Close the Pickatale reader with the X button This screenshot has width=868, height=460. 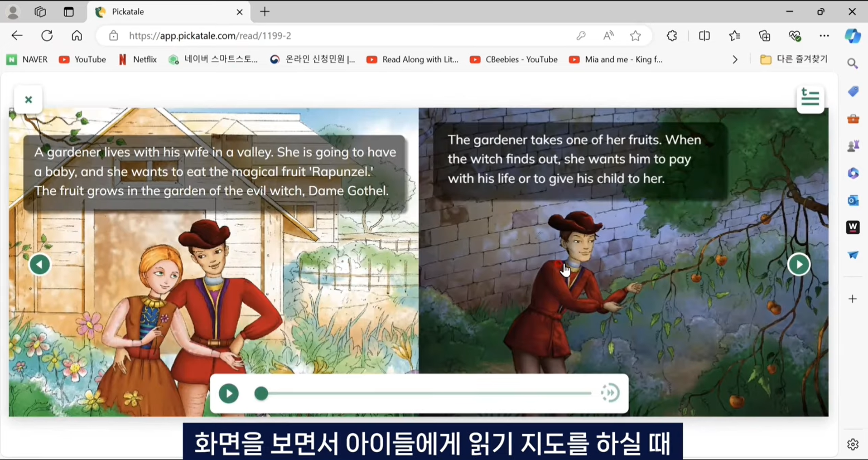click(28, 99)
